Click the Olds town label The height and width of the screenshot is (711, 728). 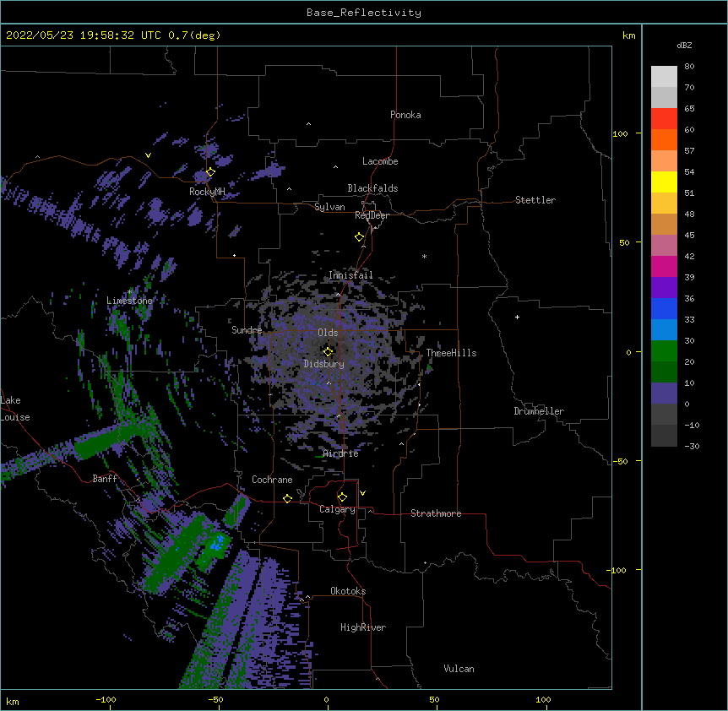click(328, 333)
